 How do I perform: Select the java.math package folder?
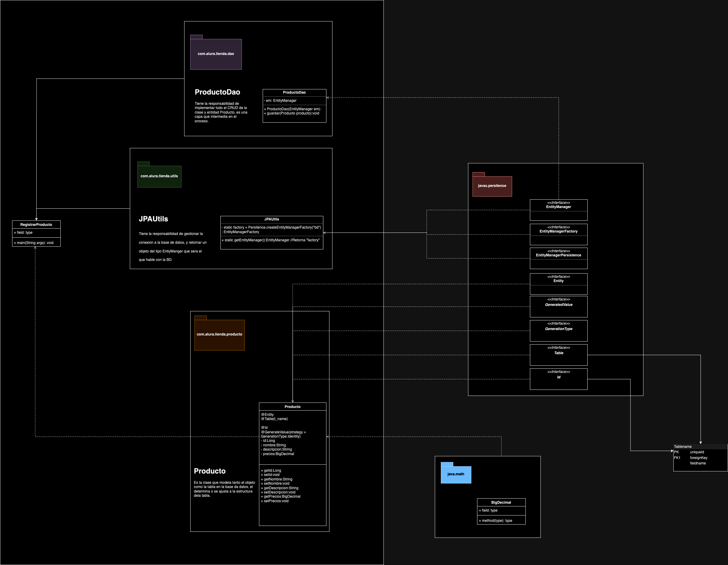(x=456, y=473)
